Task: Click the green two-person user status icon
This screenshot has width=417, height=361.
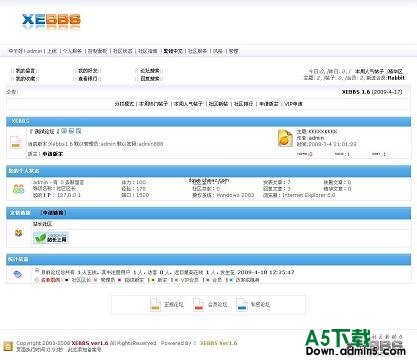Action: point(18,189)
